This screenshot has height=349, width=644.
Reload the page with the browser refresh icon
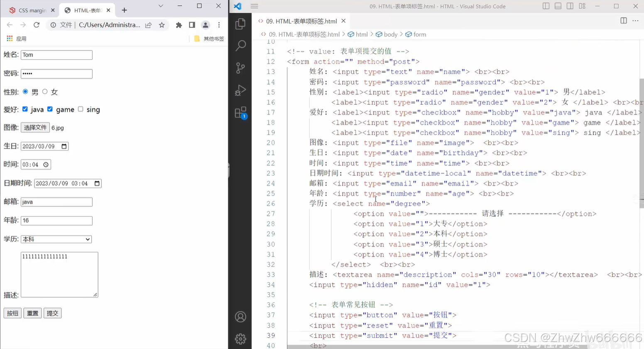pyautogui.click(x=37, y=25)
